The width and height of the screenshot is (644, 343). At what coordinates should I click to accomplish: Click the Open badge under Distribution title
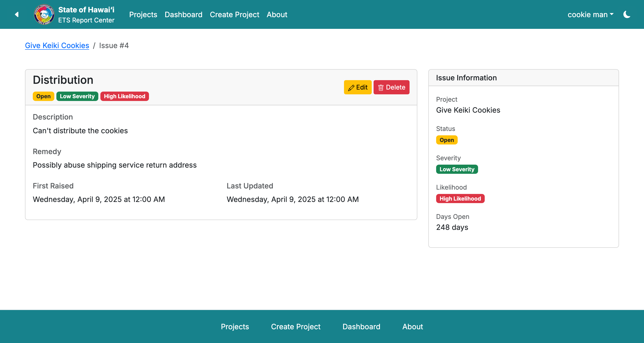(43, 96)
